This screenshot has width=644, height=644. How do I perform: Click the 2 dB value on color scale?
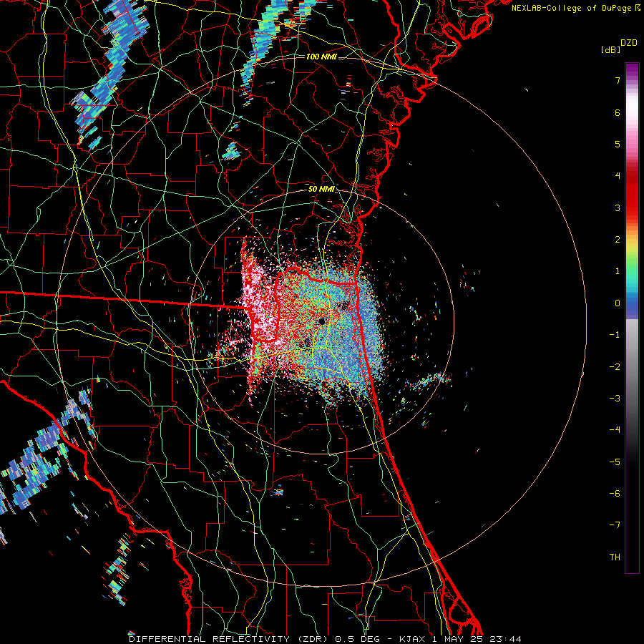click(618, 240)
